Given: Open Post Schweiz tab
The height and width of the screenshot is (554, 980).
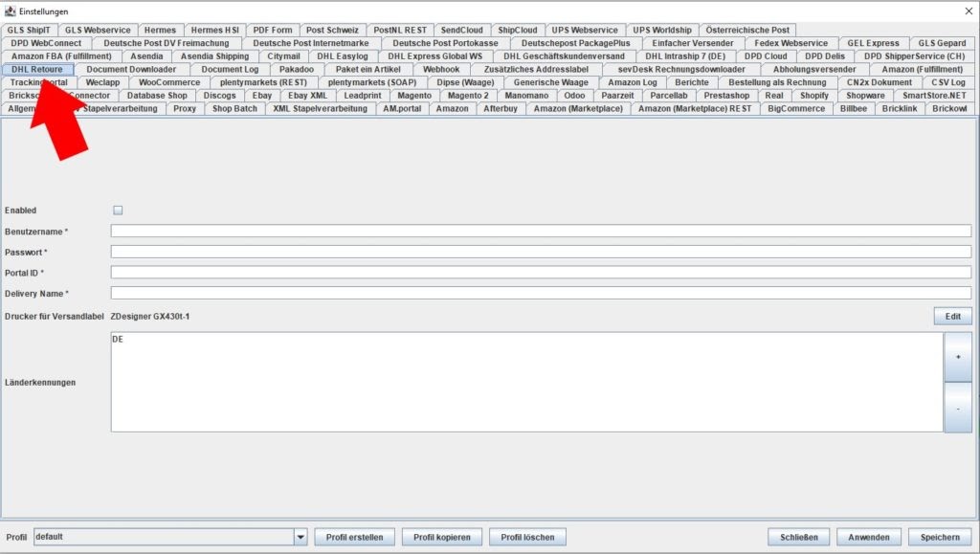Looking at the screenshot, I should tap(332, 30).
